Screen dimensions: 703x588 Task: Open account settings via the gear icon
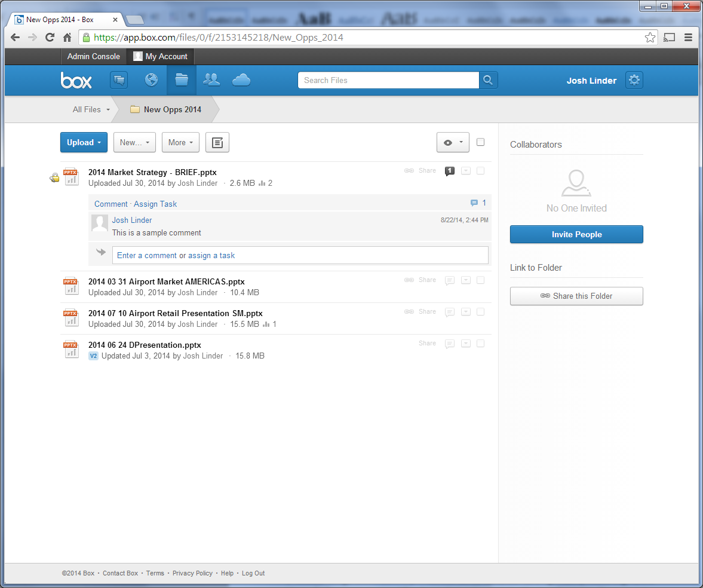(x=634, y=79)
